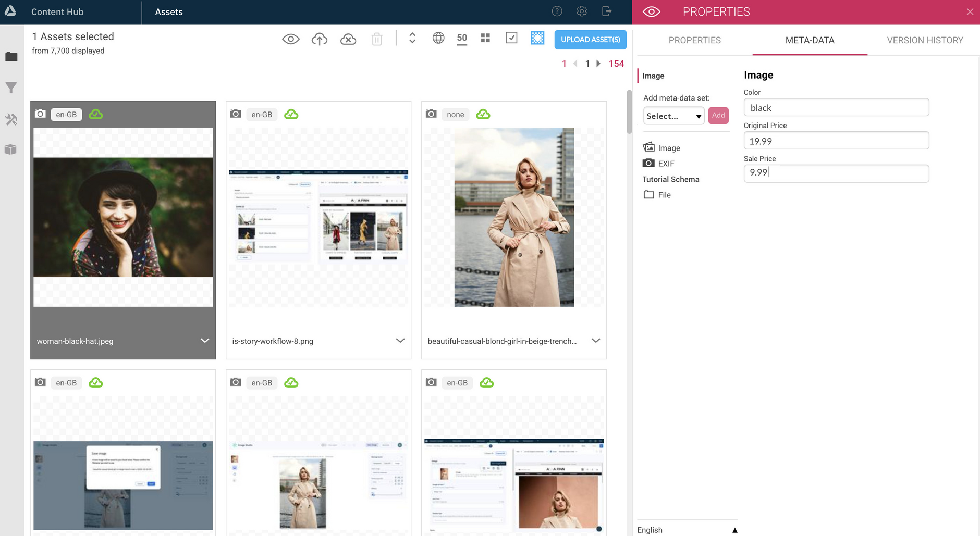Screen dimensions: 980x536
Task: Expand options for is-story-workflow-8.png
Action: tap(400, 341)
